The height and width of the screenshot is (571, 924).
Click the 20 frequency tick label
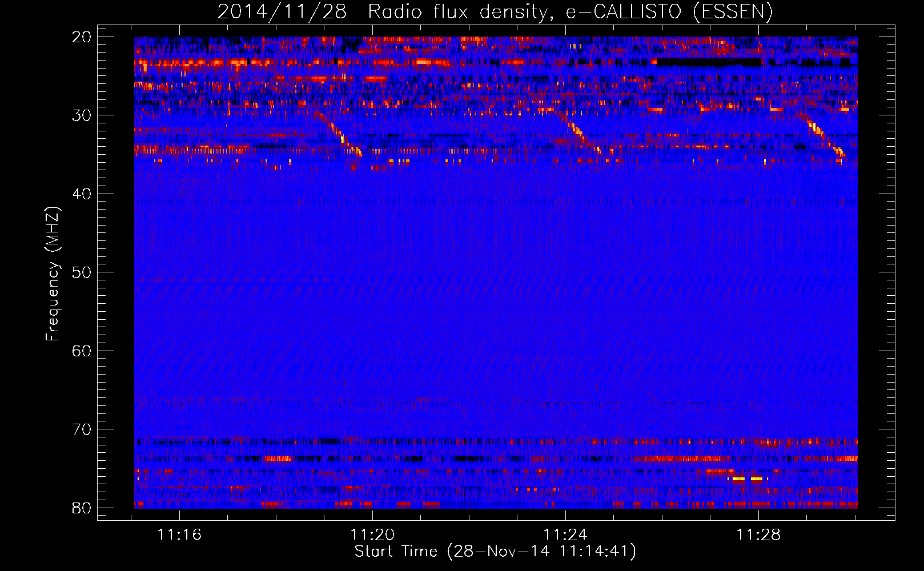82,37
